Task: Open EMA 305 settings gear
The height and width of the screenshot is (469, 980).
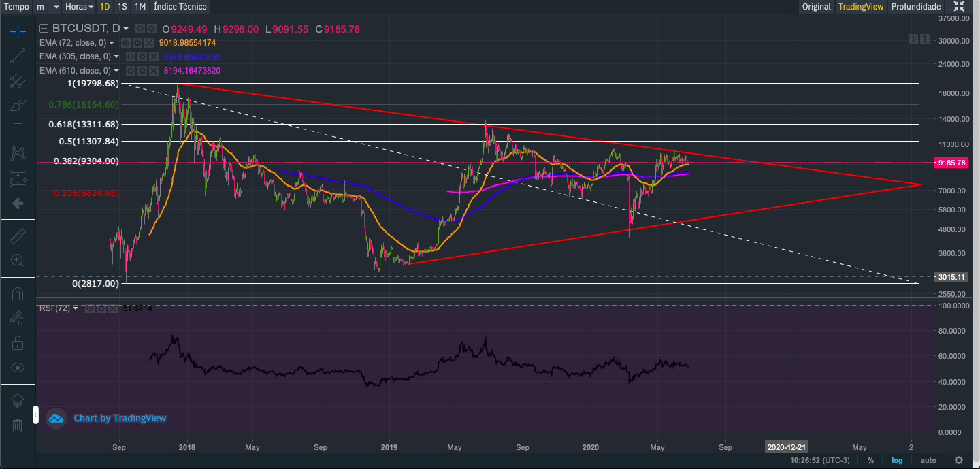Action: pos(141,56)
